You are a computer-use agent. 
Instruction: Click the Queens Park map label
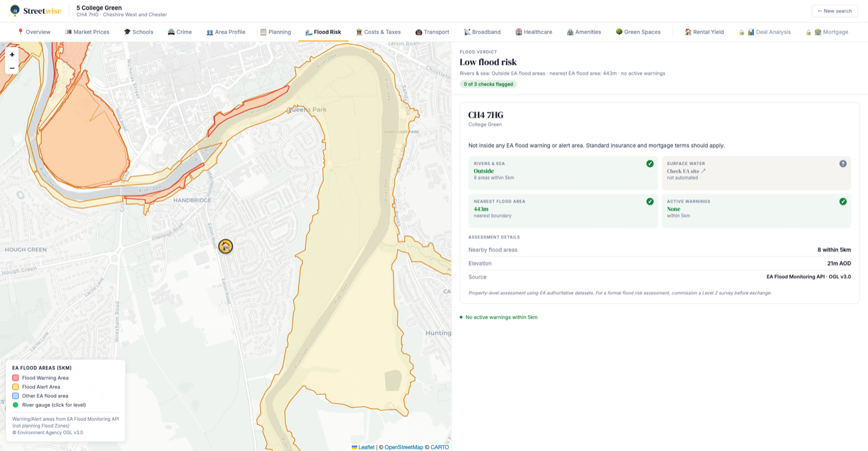(x=307, y=110)
